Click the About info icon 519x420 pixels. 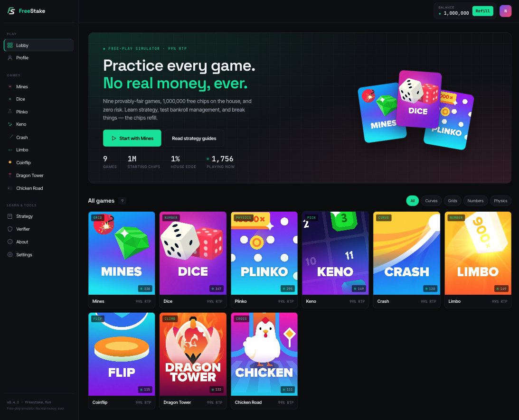[10, 242]
